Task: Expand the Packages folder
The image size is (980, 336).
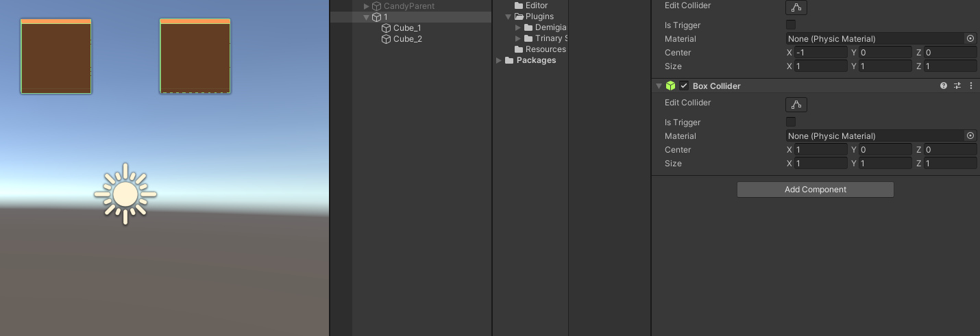Action: click(x=499, y=60)
